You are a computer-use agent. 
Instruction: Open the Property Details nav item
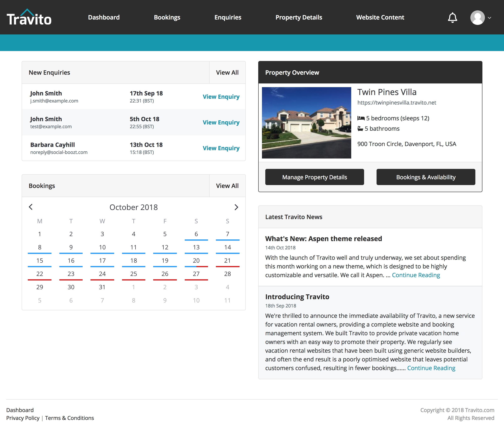299,17
